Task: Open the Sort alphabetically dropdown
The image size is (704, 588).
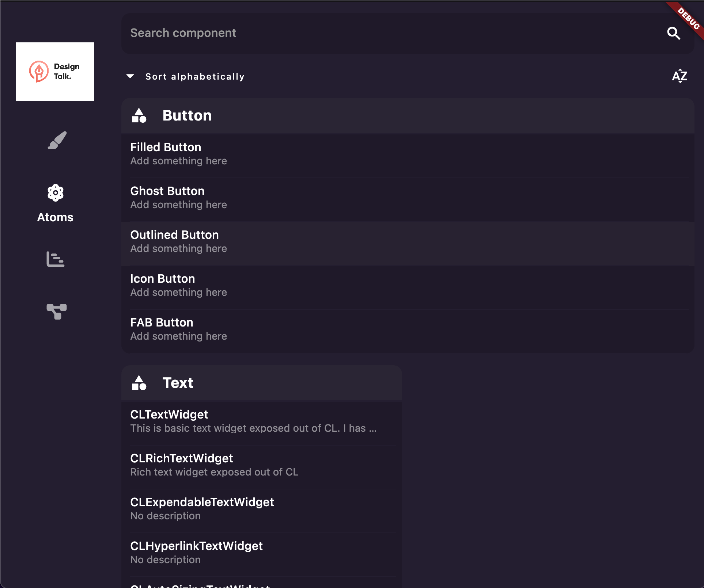Action: [x=185, y=76]
